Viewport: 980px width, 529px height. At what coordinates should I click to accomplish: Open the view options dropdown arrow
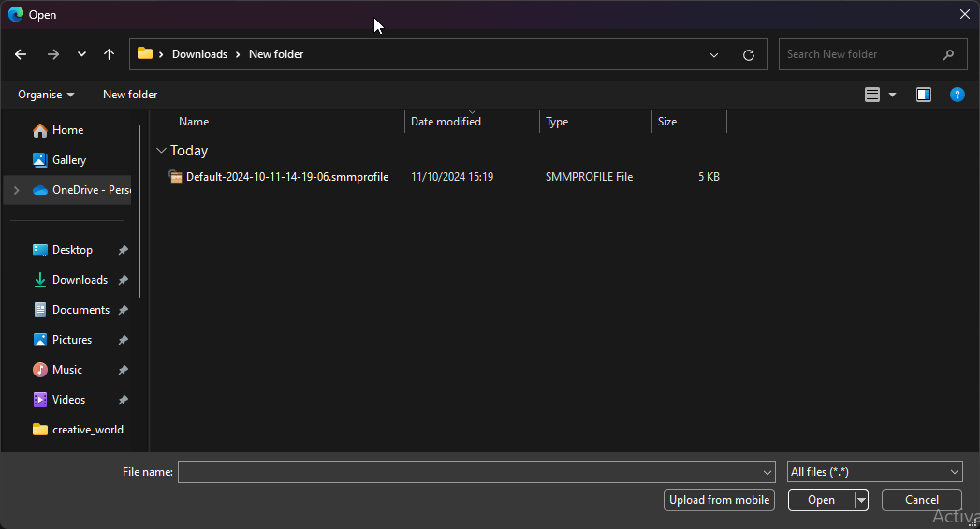point(893,95)
